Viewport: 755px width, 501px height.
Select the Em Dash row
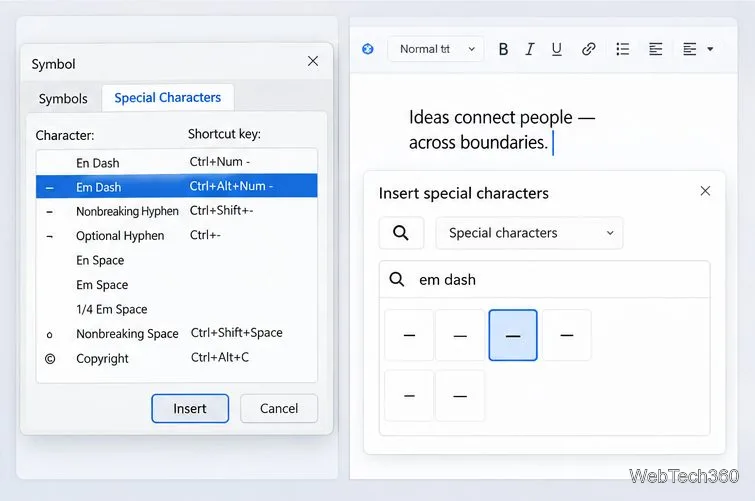(x=177, y=186)
